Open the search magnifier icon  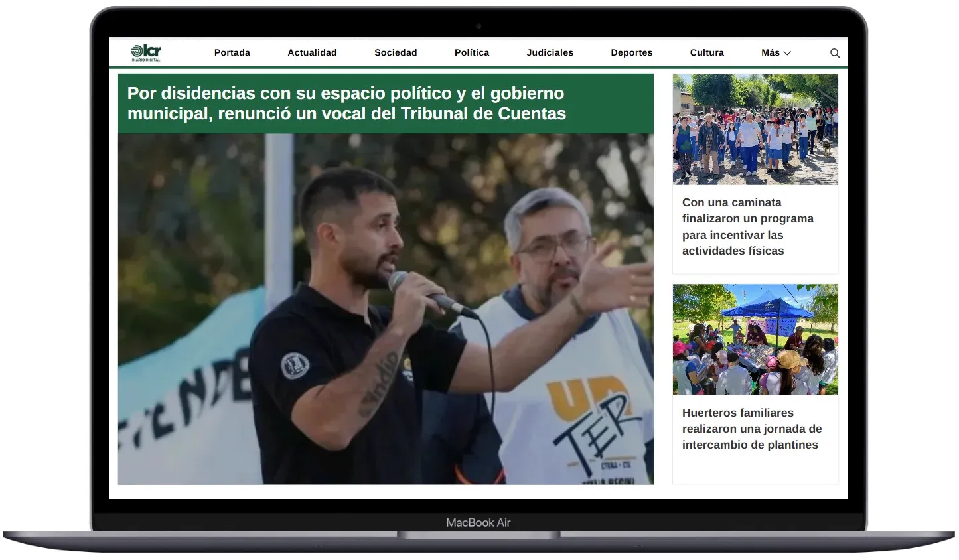(835, 53)
